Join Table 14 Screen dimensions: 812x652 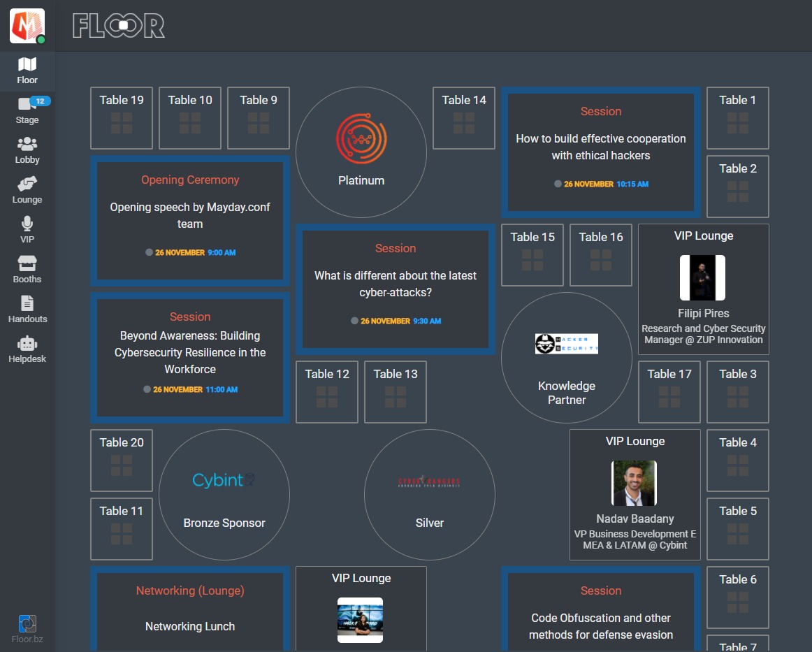point(464,118)
